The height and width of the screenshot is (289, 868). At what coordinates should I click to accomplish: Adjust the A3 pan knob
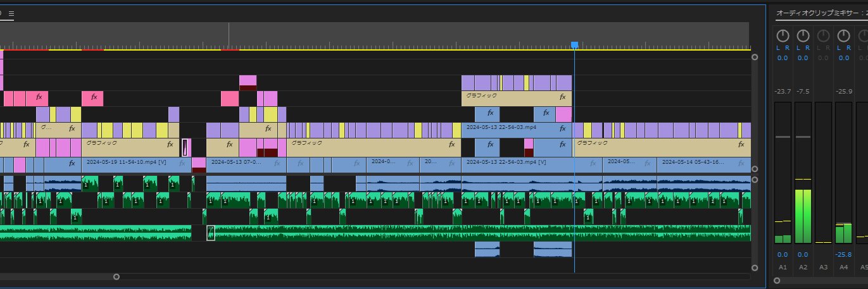point(823,35)
